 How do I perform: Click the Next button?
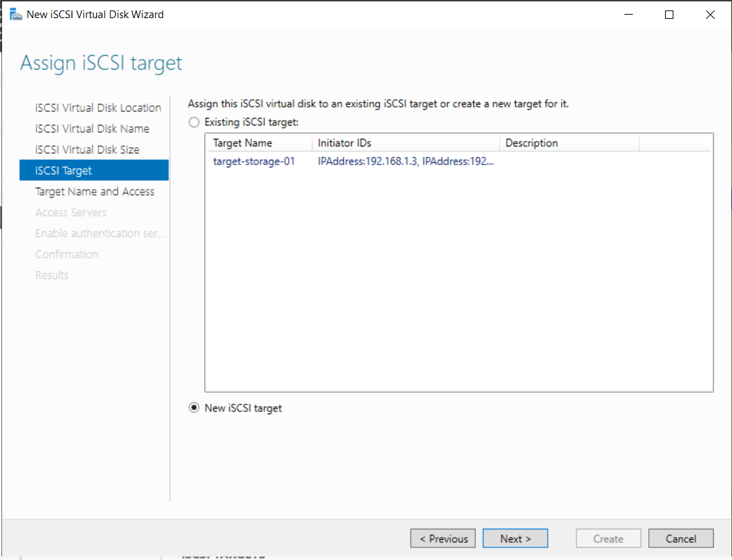tap(515, 538)
